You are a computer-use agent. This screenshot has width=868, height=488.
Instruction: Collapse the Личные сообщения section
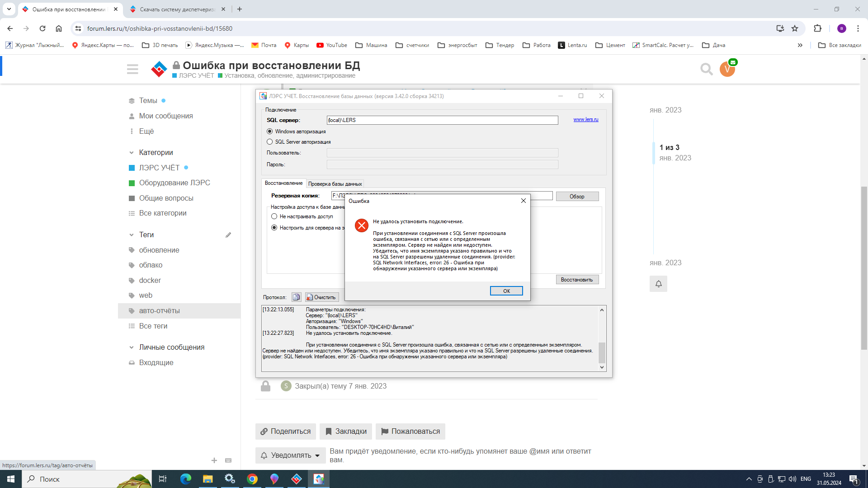(x=132, y=347)
